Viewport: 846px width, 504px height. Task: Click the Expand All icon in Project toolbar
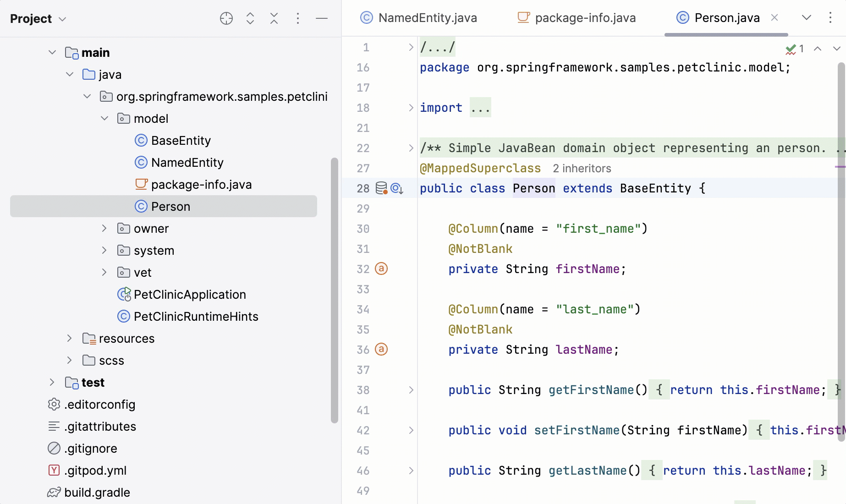250,18
